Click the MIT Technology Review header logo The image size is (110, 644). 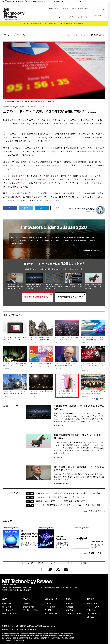(14, 14)
